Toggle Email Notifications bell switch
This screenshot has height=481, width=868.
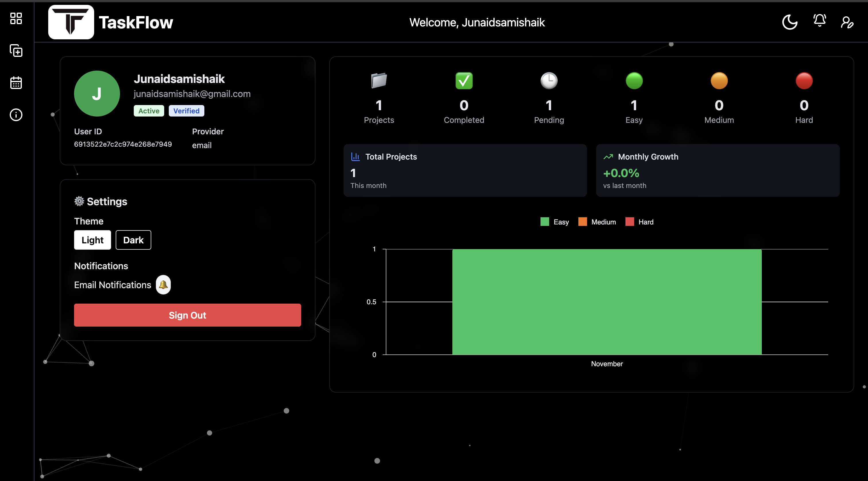pos(163,285)
